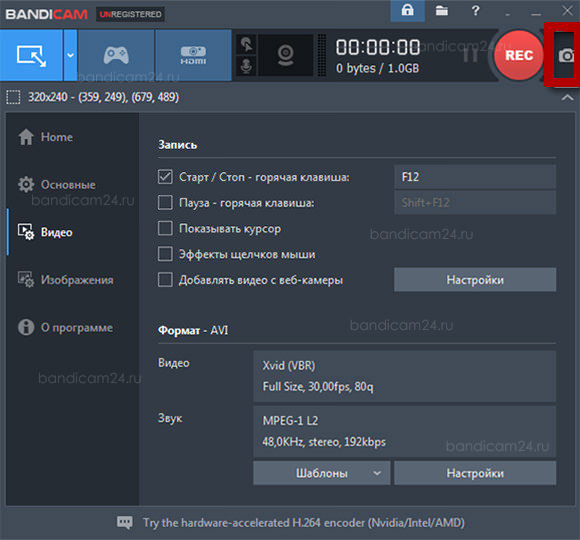580x540 pixels.
Task: Open the output folder icon
Action: (441, 11)
